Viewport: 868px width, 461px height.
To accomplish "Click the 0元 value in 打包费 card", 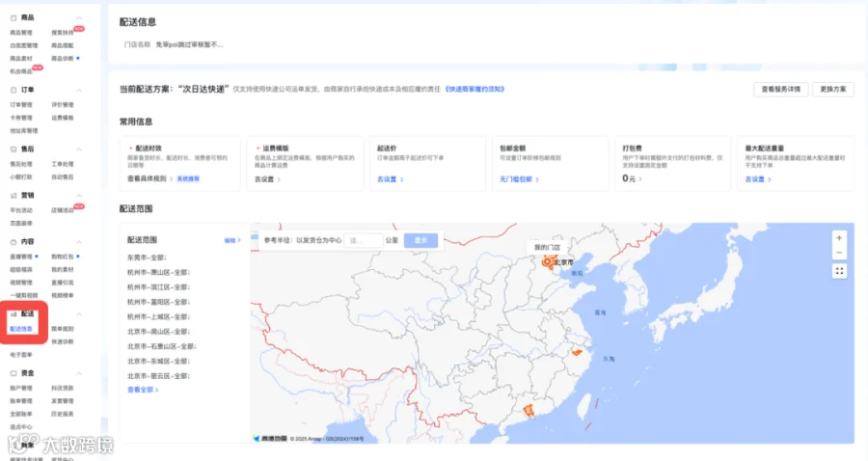I will coord(629,178).
